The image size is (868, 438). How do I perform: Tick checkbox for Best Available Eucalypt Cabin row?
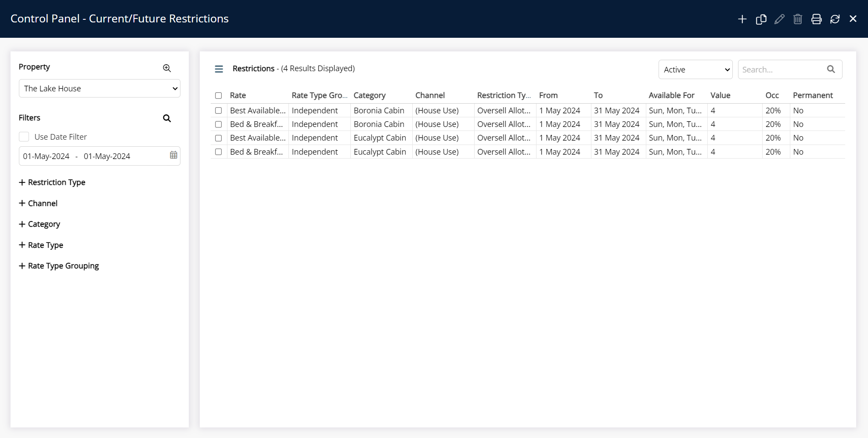coord(218,138)
